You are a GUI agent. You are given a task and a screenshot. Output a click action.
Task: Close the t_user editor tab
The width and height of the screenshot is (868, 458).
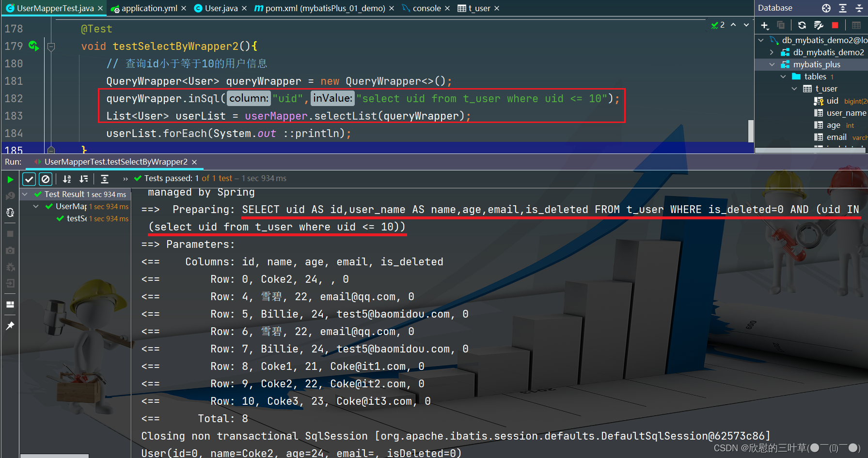497,8
